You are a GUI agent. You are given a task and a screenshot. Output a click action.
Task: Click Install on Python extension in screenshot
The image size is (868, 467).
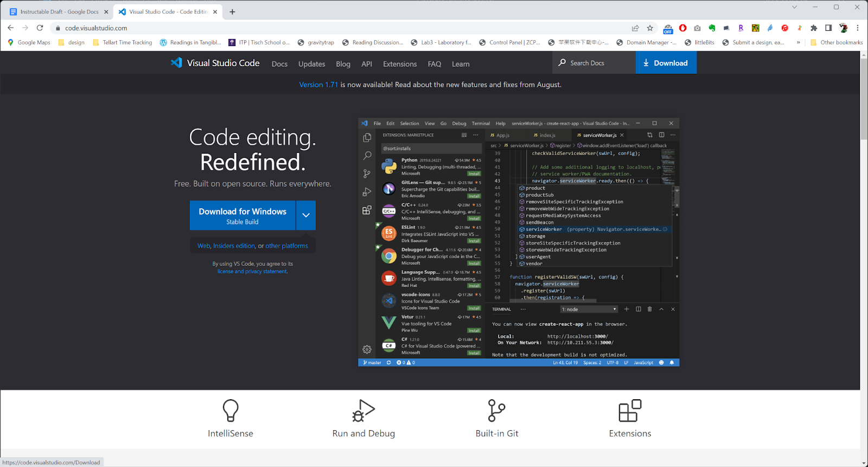(474, 174)
